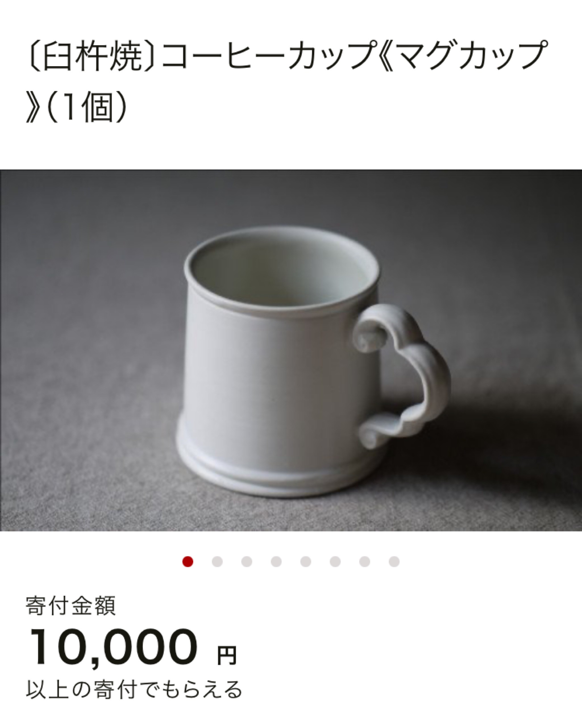Go to the second carousel image dot

217,562
